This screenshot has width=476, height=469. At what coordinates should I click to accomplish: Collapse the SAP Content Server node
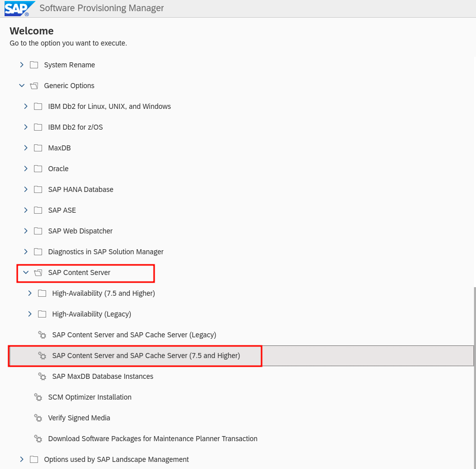26,272
